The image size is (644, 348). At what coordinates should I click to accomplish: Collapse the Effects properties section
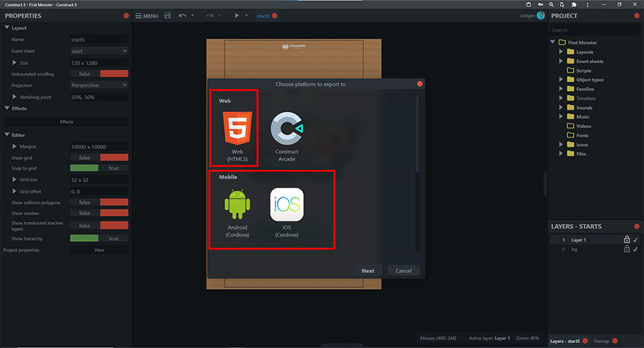tap(7, 108)
